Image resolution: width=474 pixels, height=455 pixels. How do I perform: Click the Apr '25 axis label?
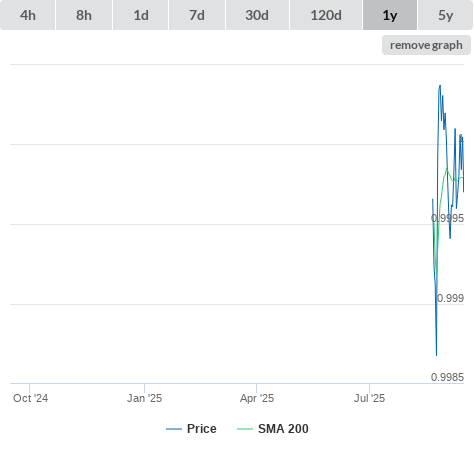point(257,398)
